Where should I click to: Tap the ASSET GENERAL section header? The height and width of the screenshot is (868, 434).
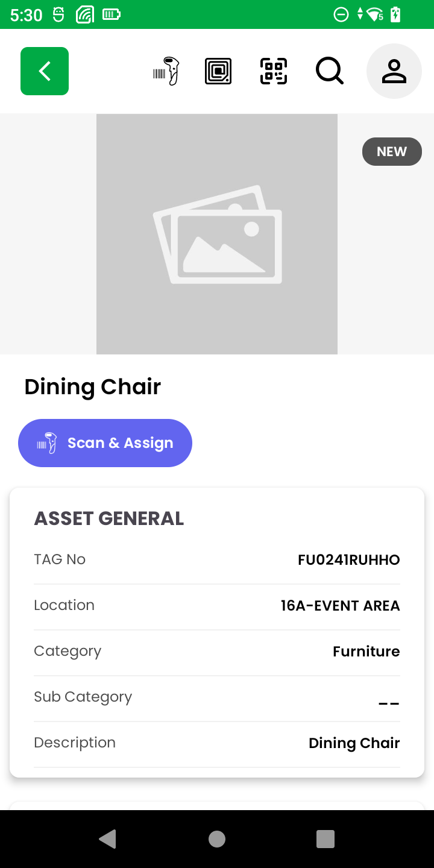click(x=109, y=518)
